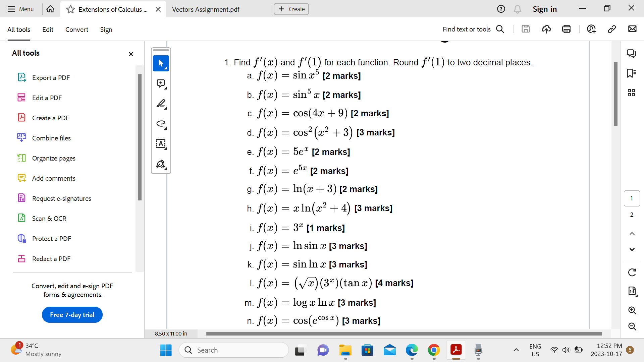Go to the next page with down chevron
The height and width of the screenshot is (362, 644).
632,249
